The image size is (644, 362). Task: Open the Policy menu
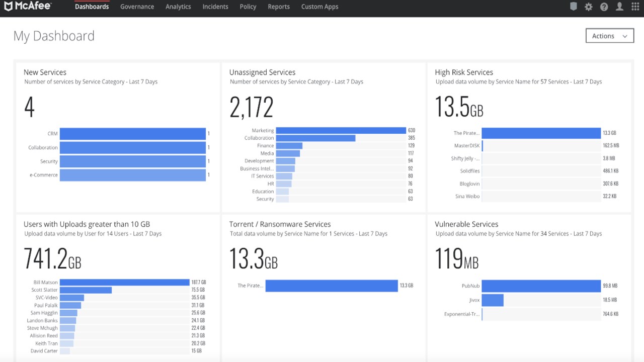click(248, 7)
